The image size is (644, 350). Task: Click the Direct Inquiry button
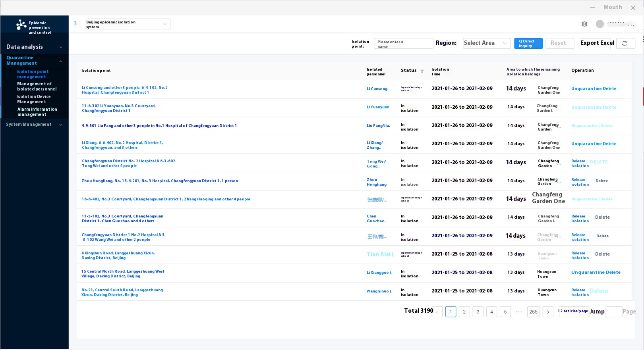coord(528,43)
